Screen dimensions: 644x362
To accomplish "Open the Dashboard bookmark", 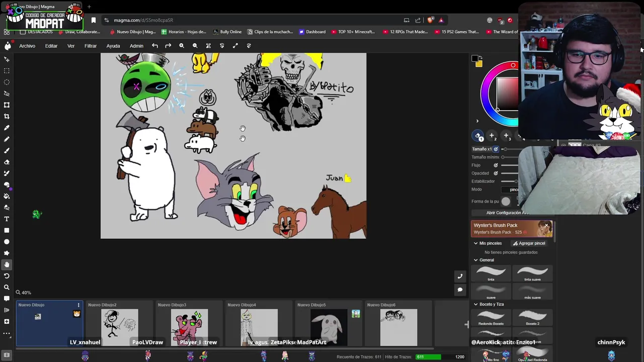I will tap(312, 32).
